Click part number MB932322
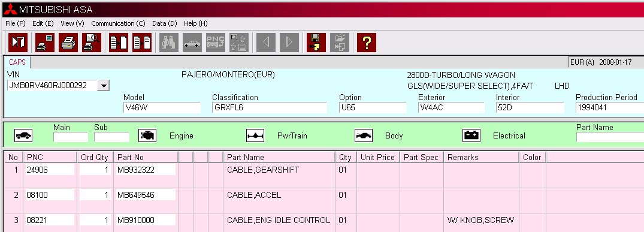 coord(146,170)
